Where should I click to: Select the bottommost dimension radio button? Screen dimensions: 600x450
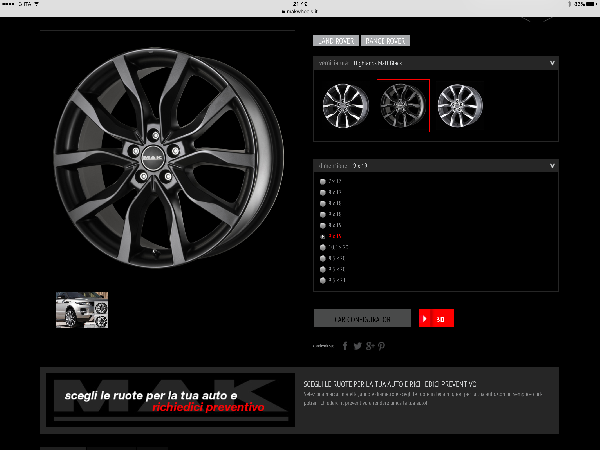(x=323, y=280)
